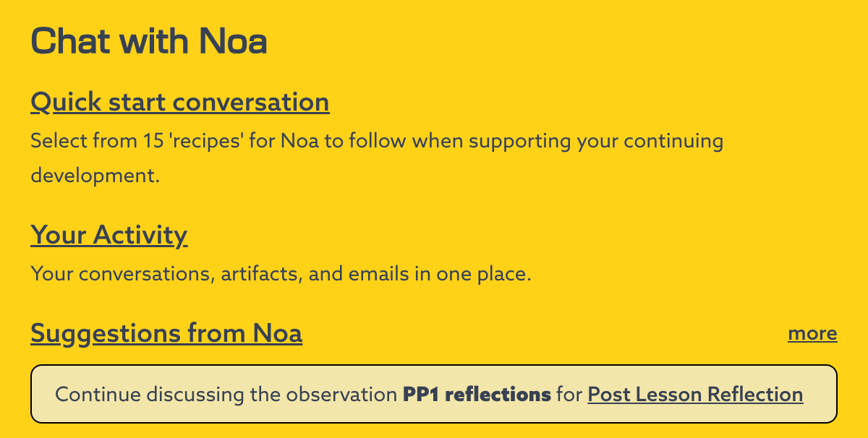Click the word 'for' in the suggestion card
The image size is (868, 438).
click(569, 395)
